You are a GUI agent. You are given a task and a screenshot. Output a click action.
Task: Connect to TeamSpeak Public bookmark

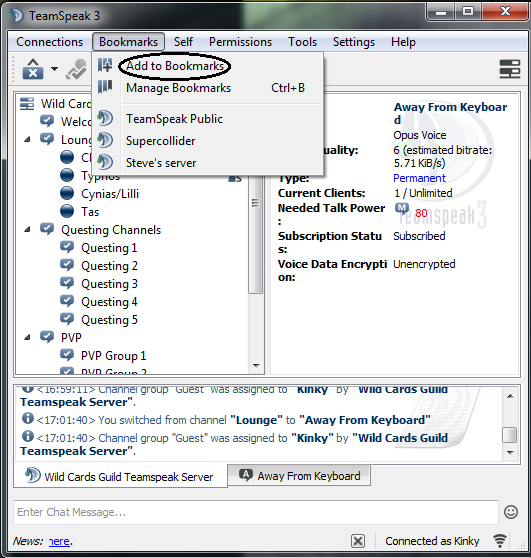pyautogui.click(x=174, y=119)
